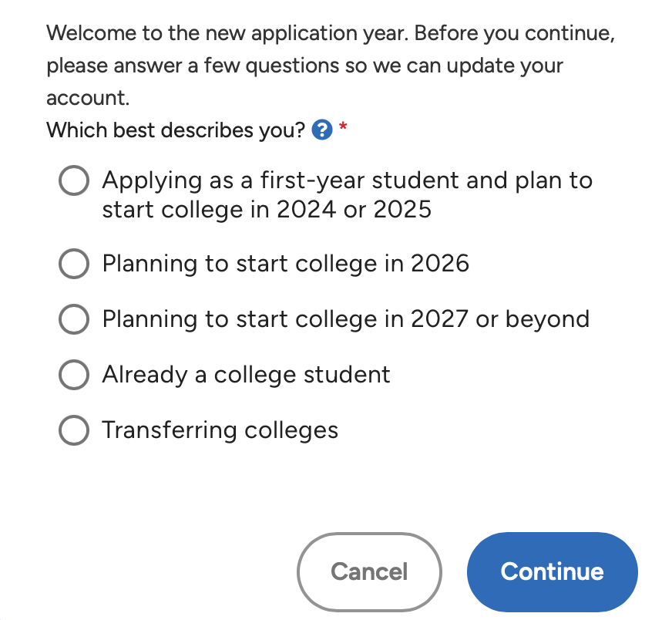
Task: Click the 'Which best describes you?' question text
Action: click(x=176, y=130)
